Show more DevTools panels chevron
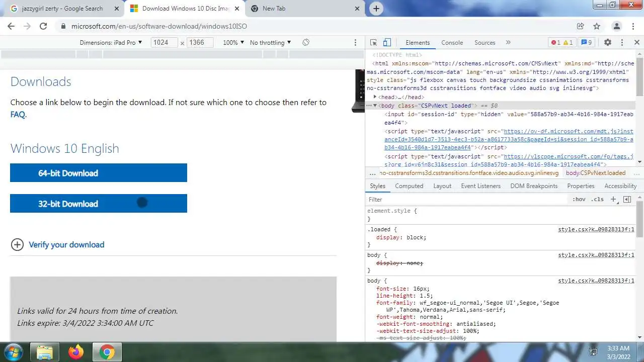The height and width of the screenshot is (362, 644). tap(508, 43)
